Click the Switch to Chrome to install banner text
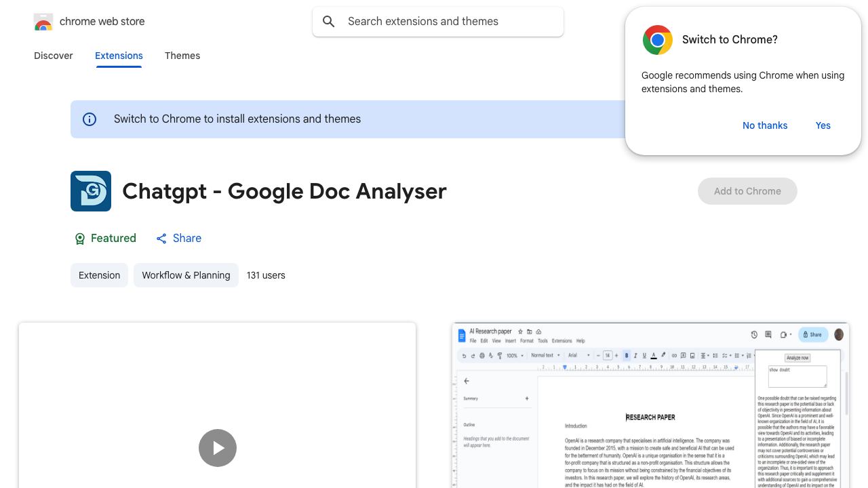This screenshot has height=488, width=868. (237, 119)
